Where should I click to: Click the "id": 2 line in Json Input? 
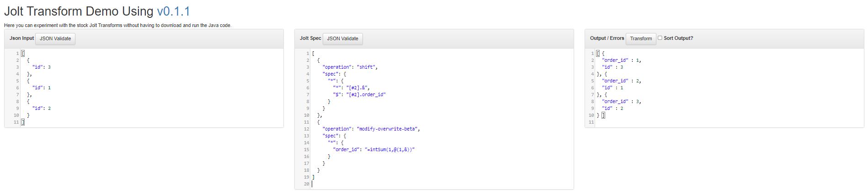41,108
